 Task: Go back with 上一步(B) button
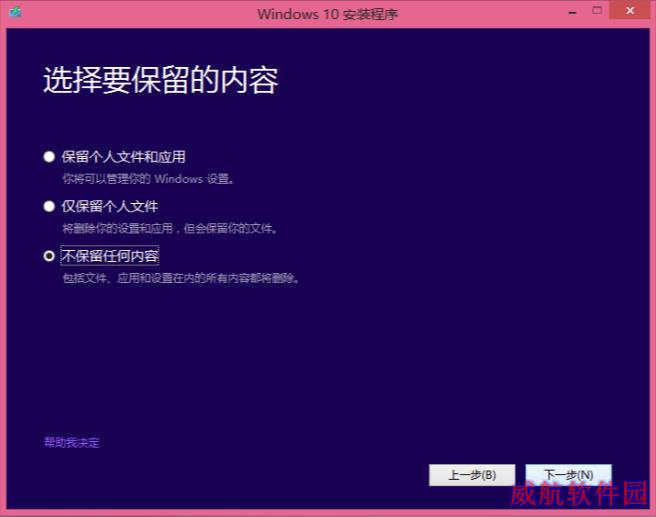pos(472,475)
